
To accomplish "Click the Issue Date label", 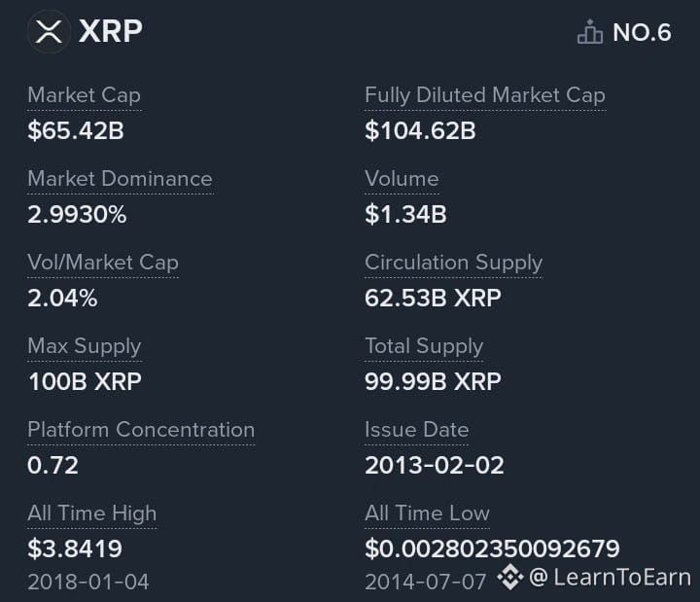I will [416, 430].
